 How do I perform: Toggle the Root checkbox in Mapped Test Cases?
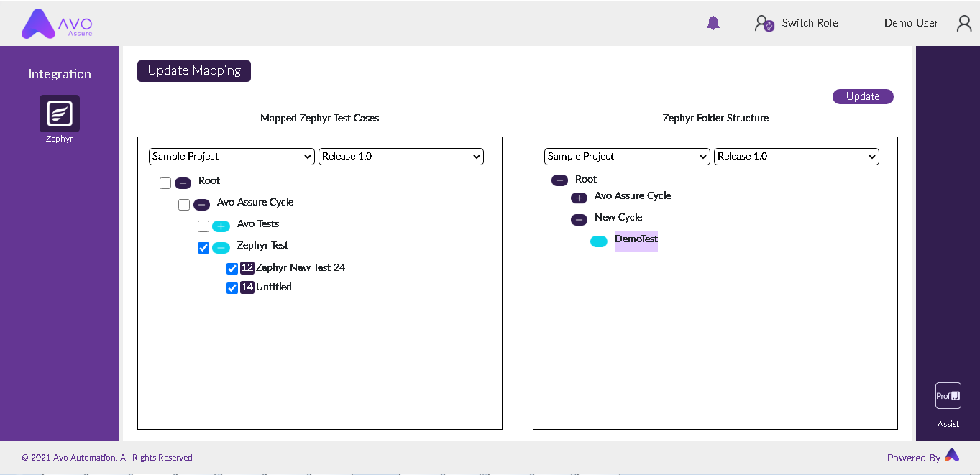point(165,183)
